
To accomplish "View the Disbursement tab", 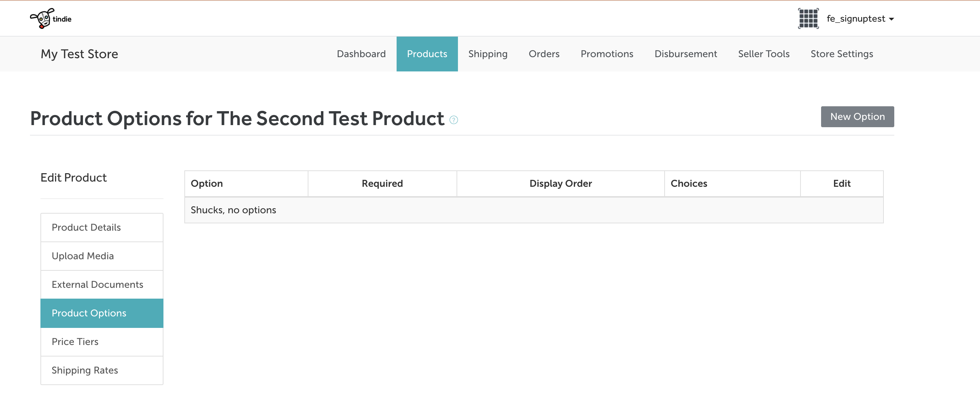I will (x=686, y=54).
